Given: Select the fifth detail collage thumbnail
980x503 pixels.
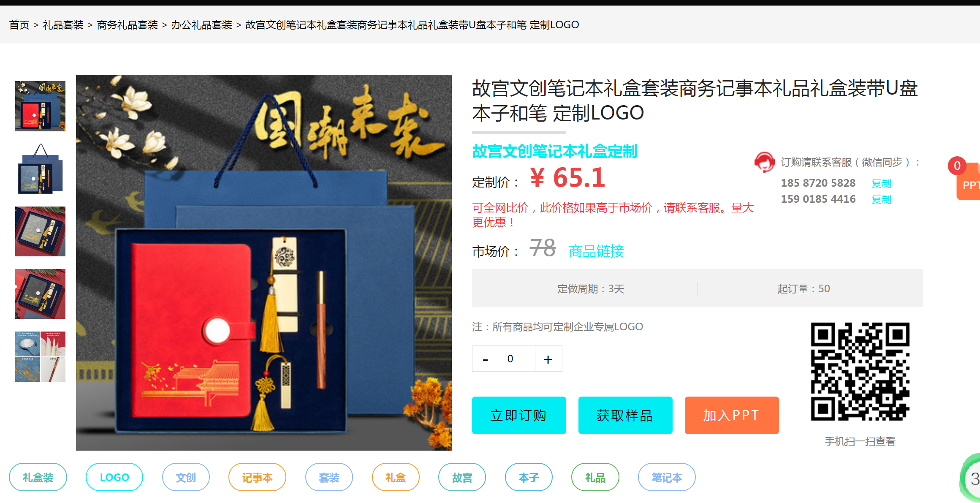Looking at the screenshot, I should [41, 356].
